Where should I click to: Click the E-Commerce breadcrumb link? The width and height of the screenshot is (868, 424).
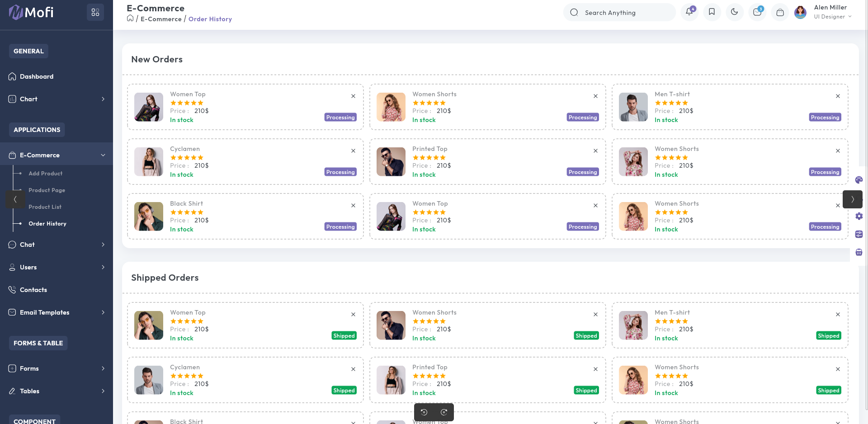[161, 19]
